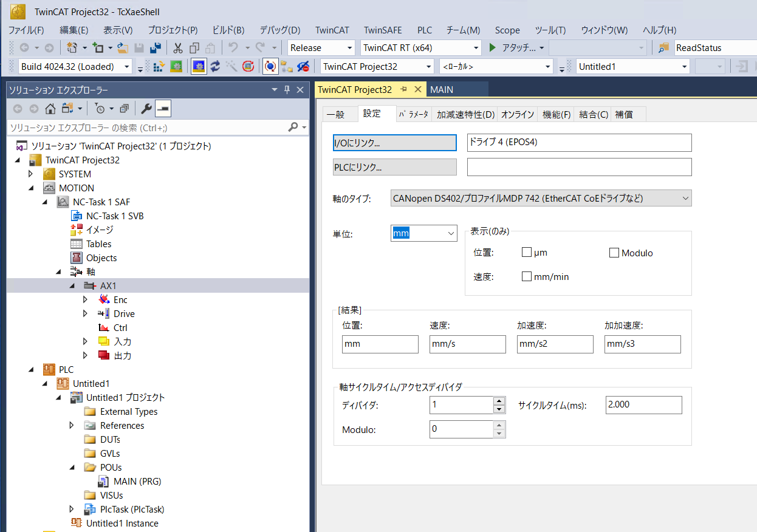The width and height of the screenshot is (757, 532).
Task: Switch to the パラメータ tab
Action: [x=413, y=114]
